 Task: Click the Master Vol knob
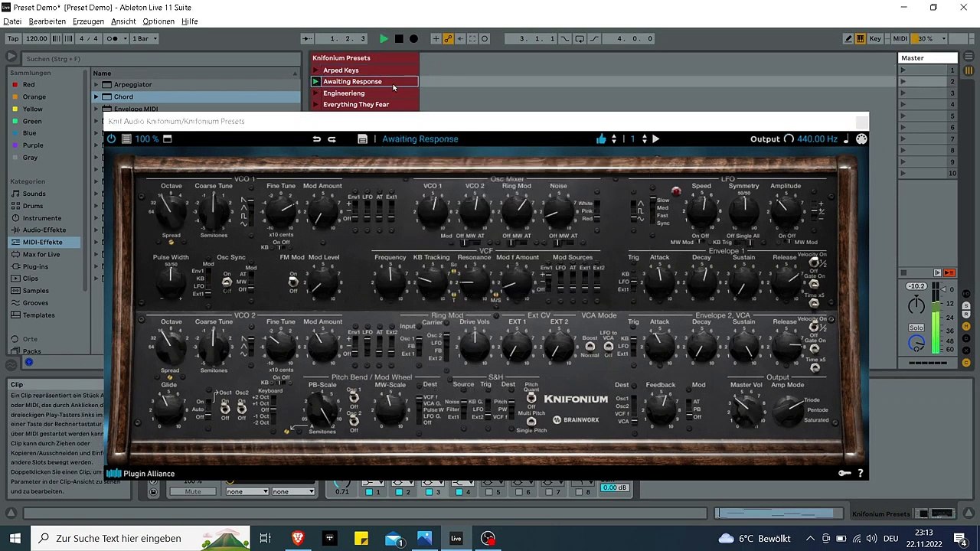pyautogui.click(x=746, y=411)
